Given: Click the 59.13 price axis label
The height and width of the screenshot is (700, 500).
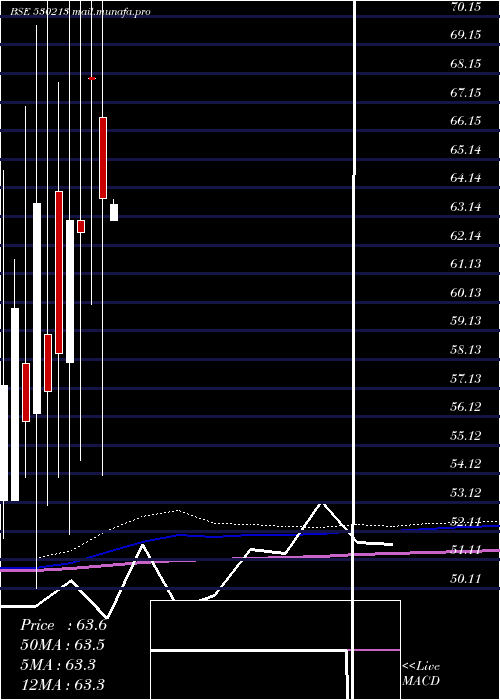Looking at the screenshot, I should pyautogui.click(x=466, y=321).
